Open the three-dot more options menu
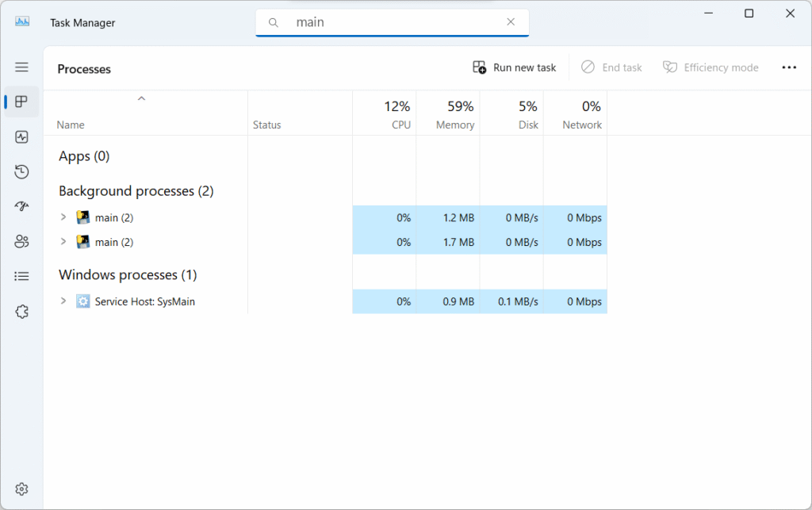Viewport: 812px width, 510px height. click(788, 67)
